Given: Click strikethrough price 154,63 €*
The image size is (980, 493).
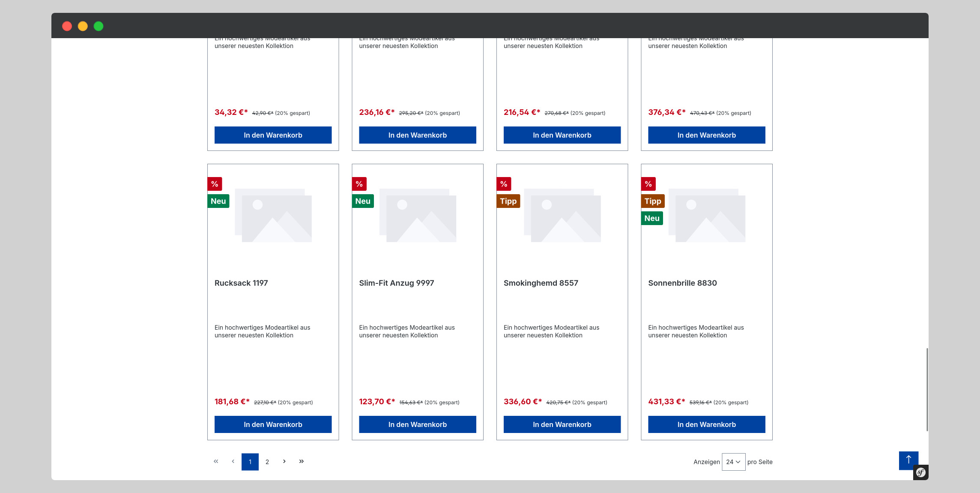Looking at the screenshot, I should pyautogui.click(x=411, y=403).
